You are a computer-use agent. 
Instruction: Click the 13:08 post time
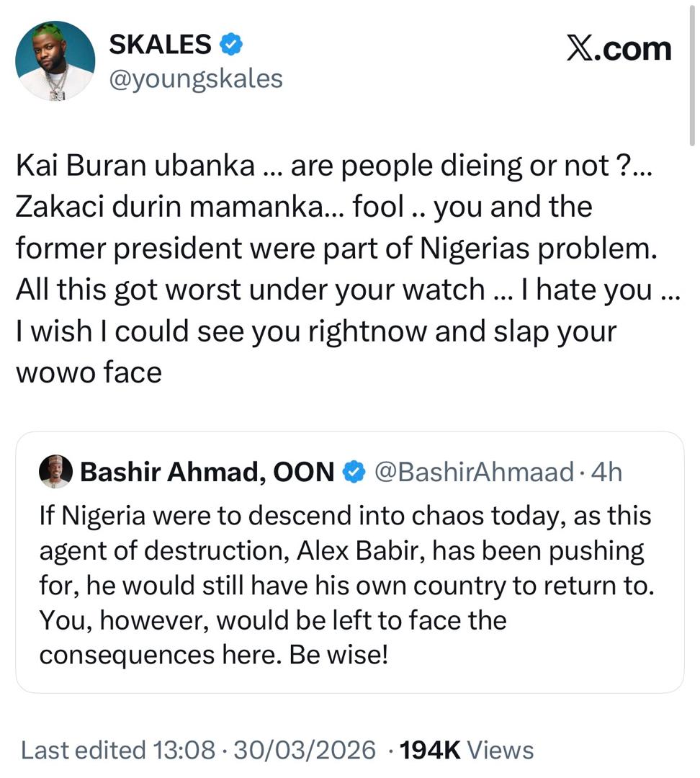pyautogui.click(x=185, y=750)
